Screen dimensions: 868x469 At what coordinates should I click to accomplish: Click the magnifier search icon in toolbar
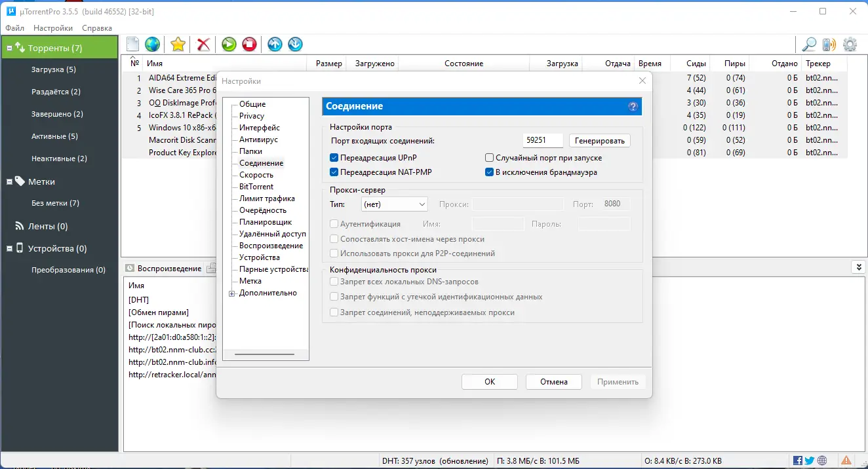coord(810,44)
